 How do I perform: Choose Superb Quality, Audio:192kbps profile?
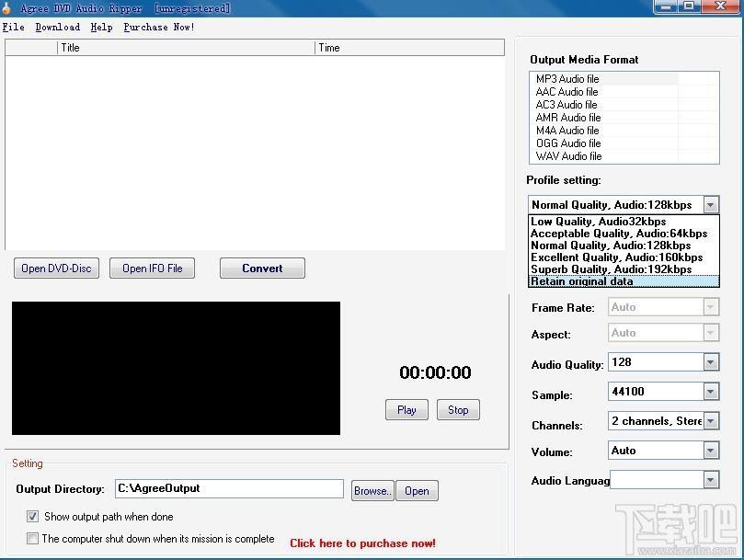624,269
